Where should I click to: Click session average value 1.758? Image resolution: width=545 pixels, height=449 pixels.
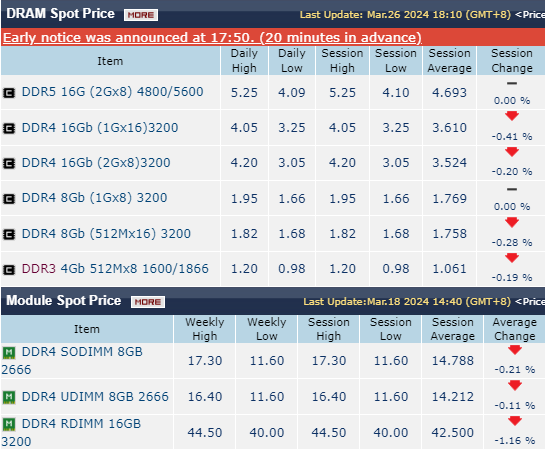449,234
